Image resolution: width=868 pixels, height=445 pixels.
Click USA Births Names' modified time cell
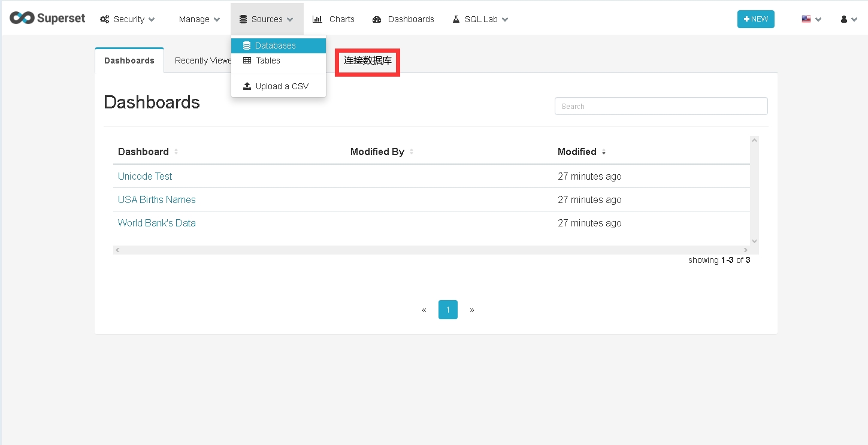[589, 199]
